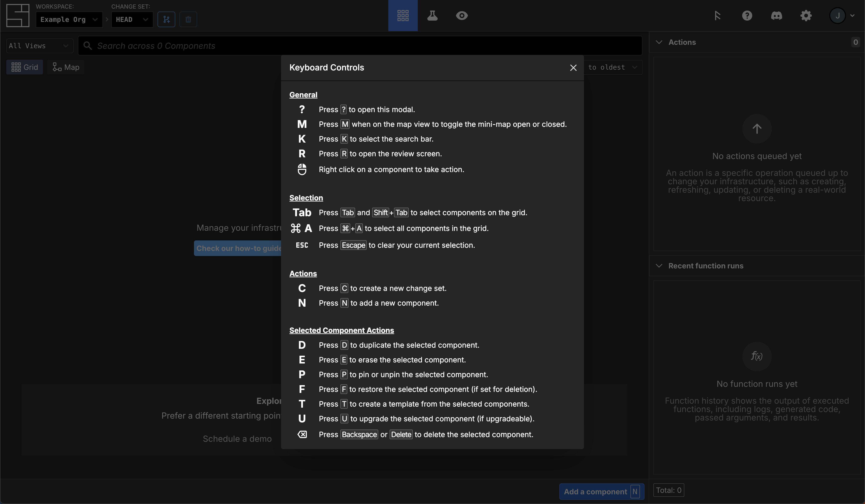Collapse the Recent function runs panel
Screen dimensions: 865x504
coord(659,266)
